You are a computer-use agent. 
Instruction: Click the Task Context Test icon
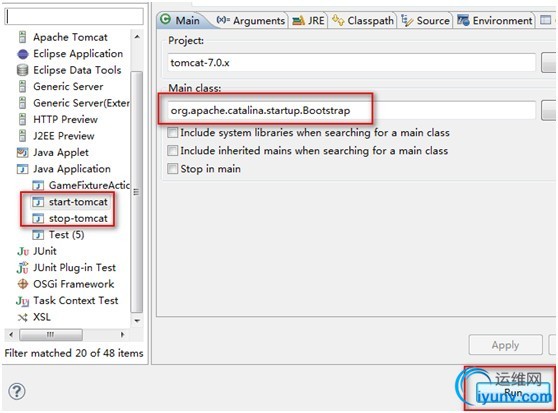click(22, 301)
